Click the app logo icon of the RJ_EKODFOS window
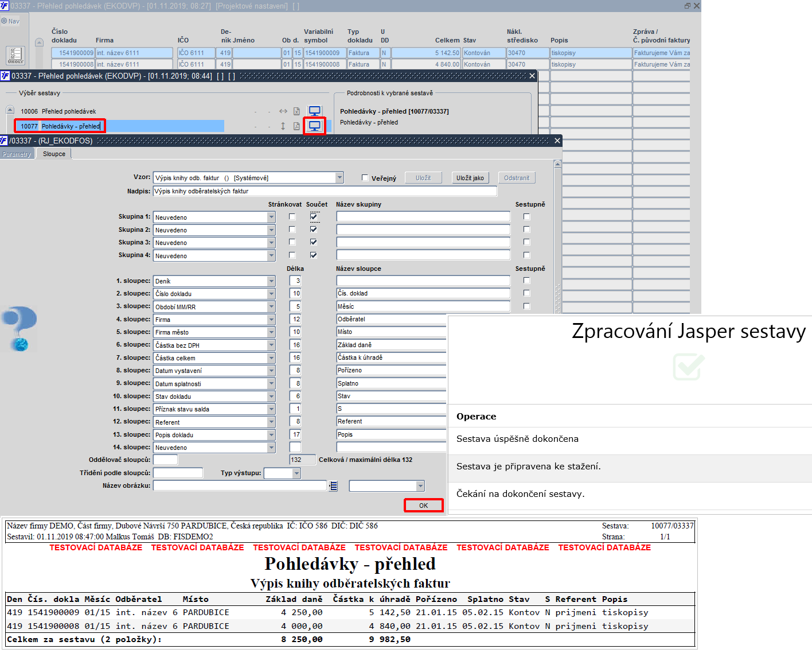This screenshot has height=653, width=812. coord(4,141)
